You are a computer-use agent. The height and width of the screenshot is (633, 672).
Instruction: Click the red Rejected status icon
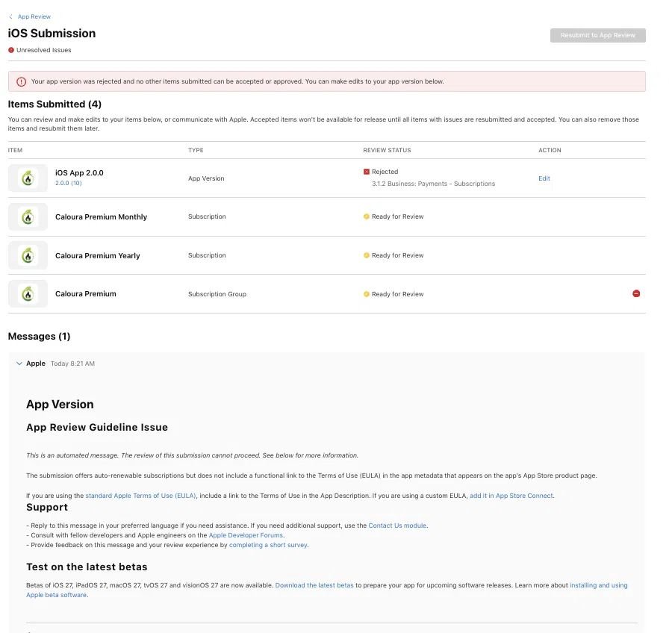pyautogui.click(x=367, y=172)
